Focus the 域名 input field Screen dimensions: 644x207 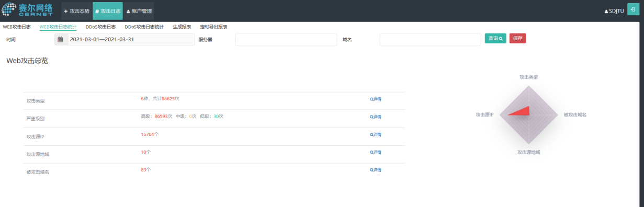coord(430,39)
